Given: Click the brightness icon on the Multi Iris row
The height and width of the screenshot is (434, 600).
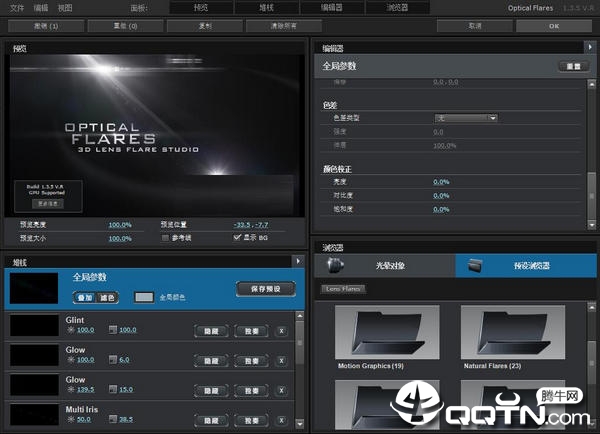Looking at the screenshot, I should (71, 419).
